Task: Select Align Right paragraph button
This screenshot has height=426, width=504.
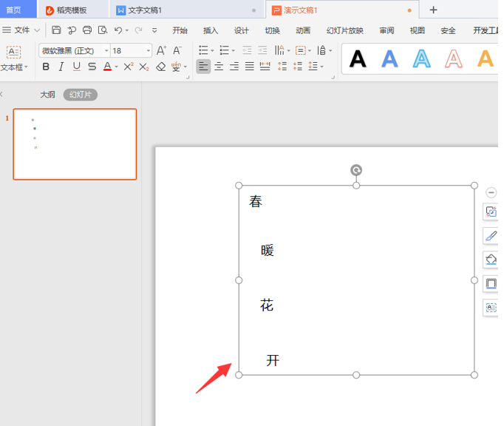Action: [x=234, y=67]
